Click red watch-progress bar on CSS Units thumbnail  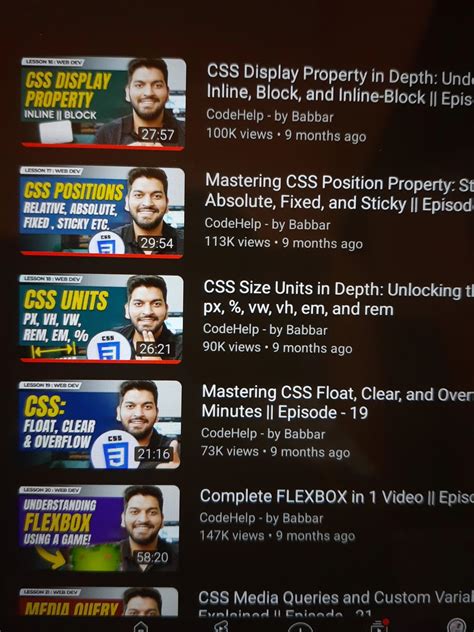(101, 361)
